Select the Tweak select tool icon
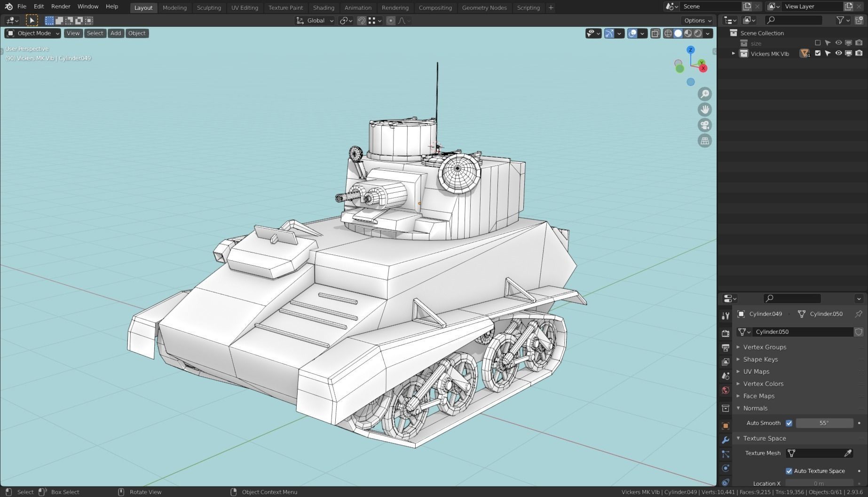The height and width of the screenshot is (497, 868). [x=32, y=20]
